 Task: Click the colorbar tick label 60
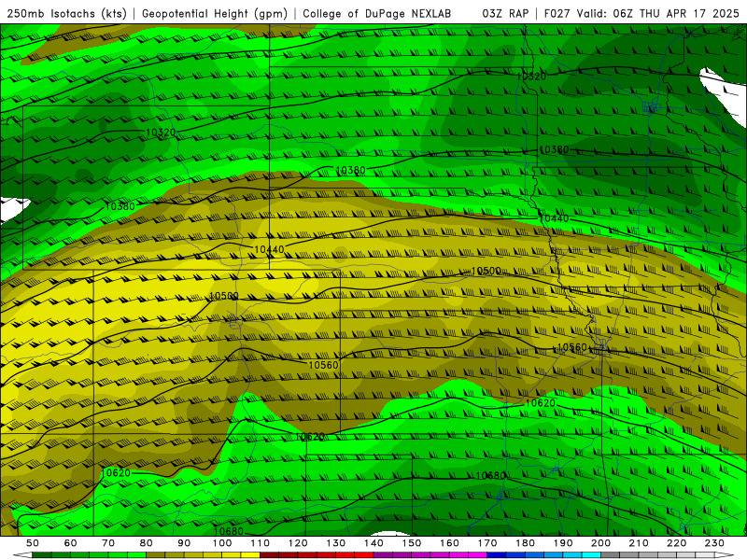click(70, 543)
